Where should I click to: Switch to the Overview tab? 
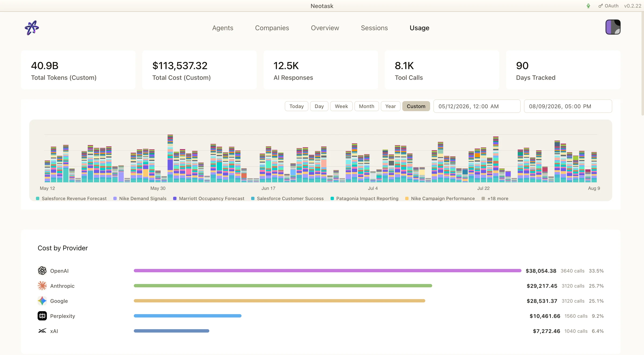325,28
